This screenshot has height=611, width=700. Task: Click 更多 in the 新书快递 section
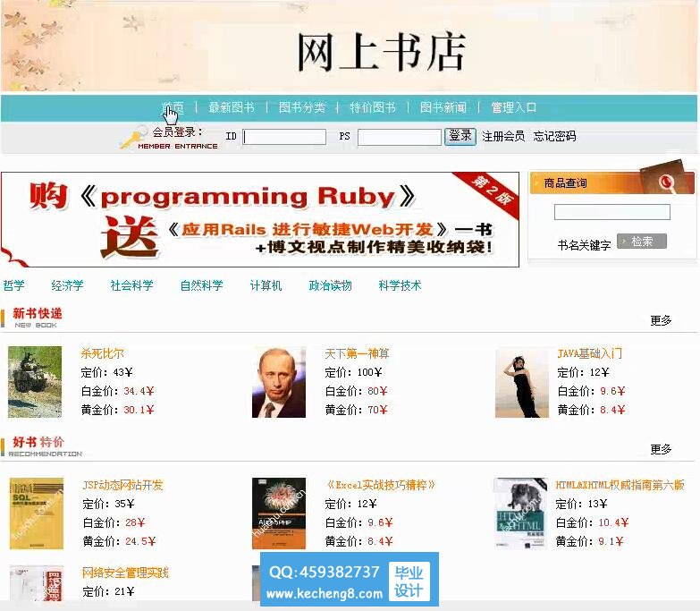pos(661,320)
